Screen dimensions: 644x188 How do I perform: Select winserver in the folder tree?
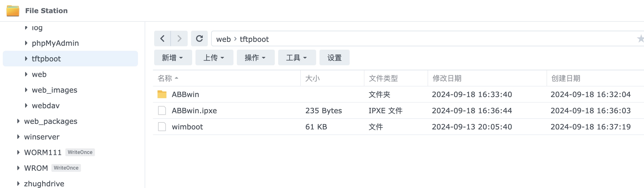point(42,137)
